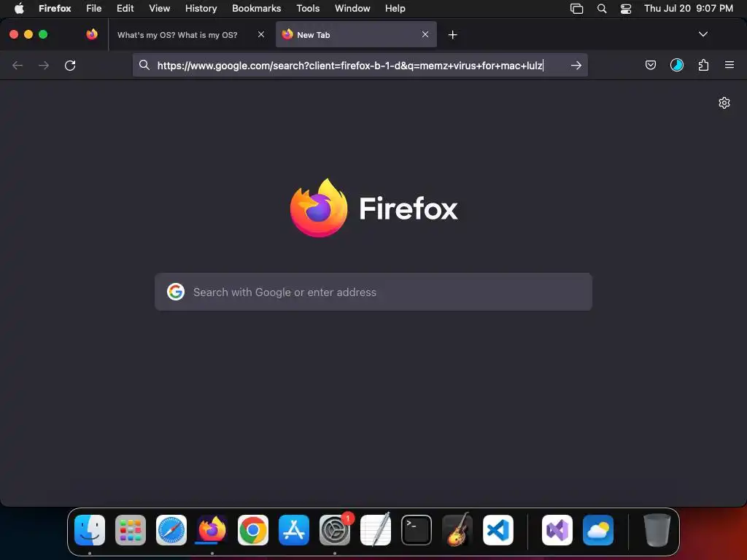Open the Weather app from dock
Image resolution: width=747 pixels, height=560 pixels.
point(598,530)
